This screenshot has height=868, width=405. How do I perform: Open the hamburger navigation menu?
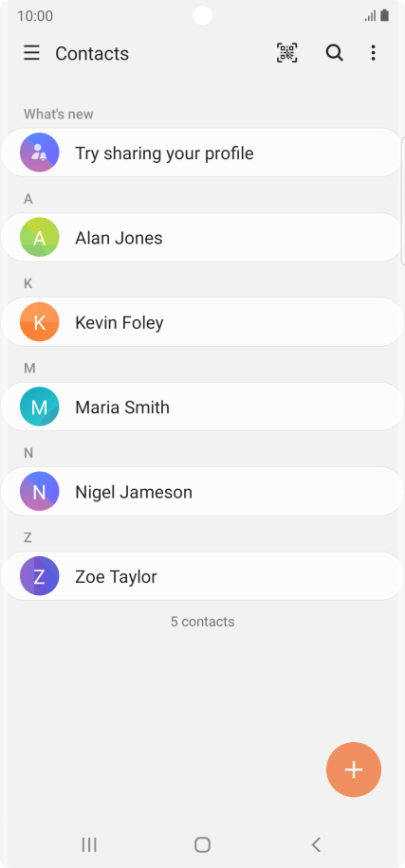31,53
